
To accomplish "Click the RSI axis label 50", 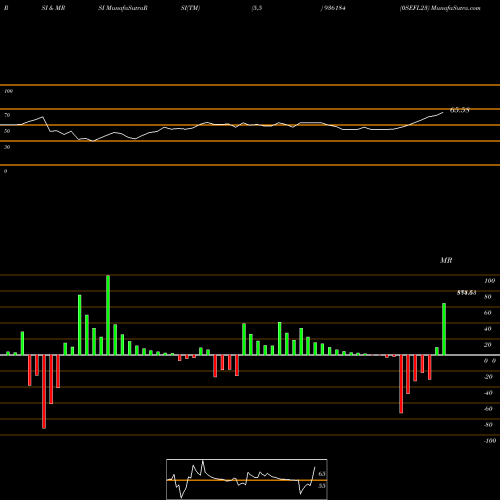I will click(x=7, y=131).
